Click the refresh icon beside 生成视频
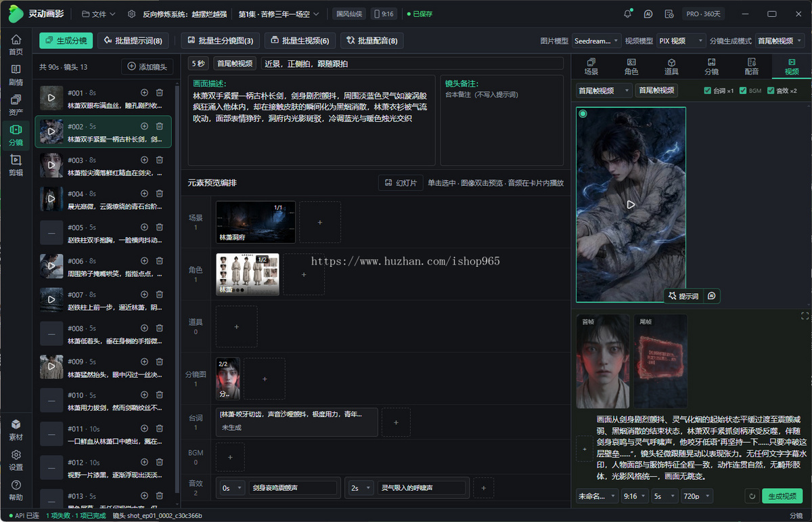812x522 pixels. pos(751,496)
